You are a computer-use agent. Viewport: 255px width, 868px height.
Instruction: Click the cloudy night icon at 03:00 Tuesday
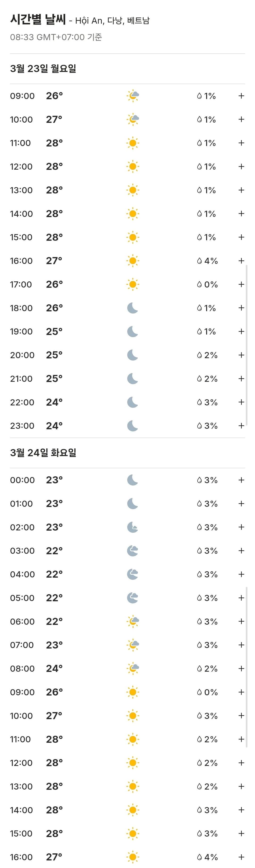pos(133,550)
